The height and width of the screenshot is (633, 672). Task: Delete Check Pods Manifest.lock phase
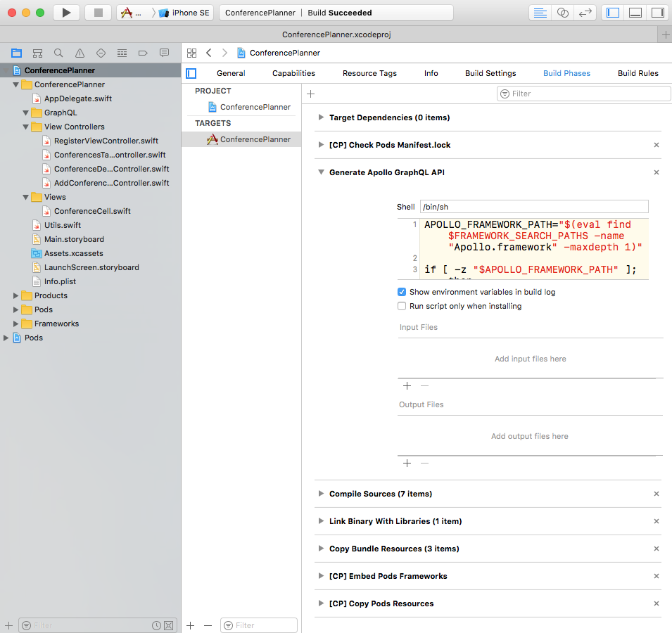(656, 145)
